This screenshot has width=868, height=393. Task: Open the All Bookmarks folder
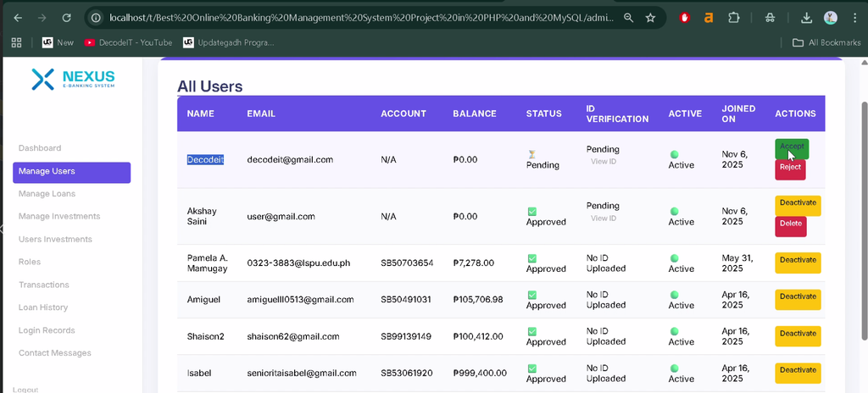827,42
